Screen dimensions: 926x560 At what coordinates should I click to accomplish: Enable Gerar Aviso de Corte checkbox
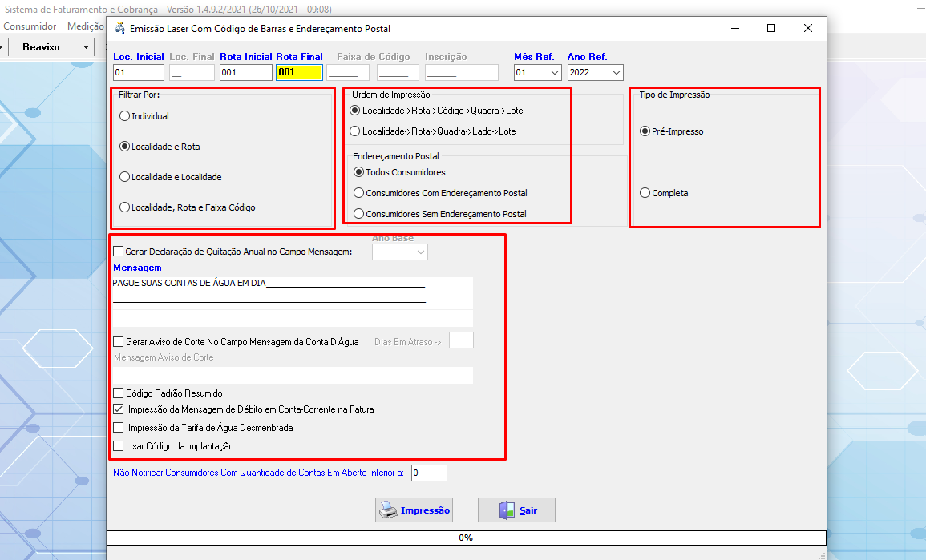(x=119, y=342)
